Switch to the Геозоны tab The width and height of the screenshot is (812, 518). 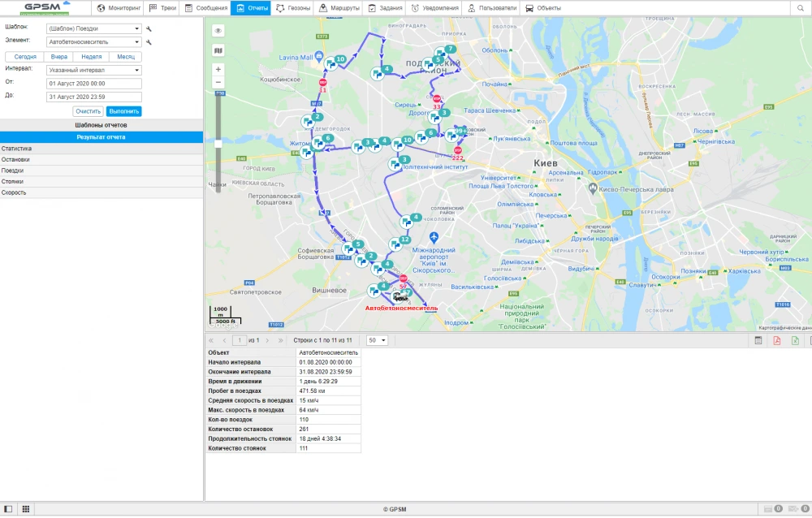coord(293,8)
